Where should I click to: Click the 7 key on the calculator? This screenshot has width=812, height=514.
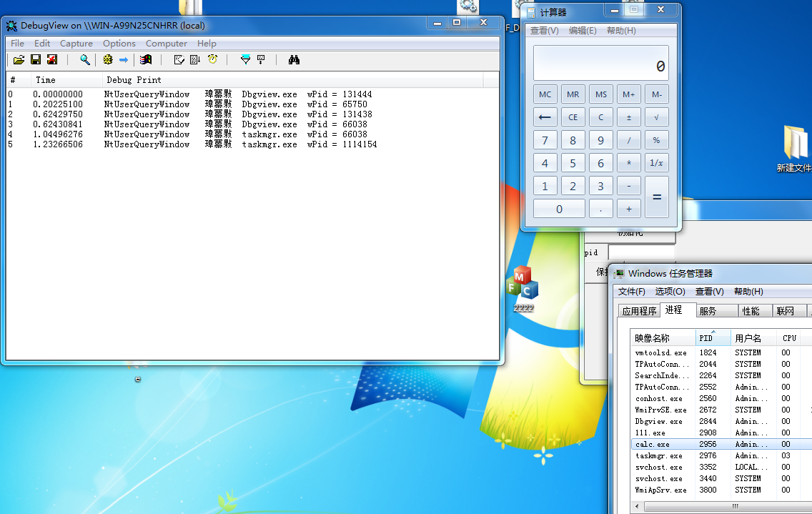545,140
